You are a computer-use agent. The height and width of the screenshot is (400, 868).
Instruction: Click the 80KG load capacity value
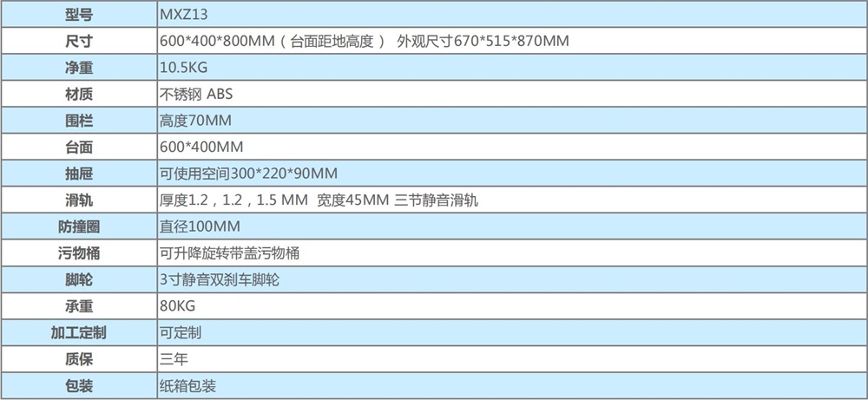(x=177, y=306)
